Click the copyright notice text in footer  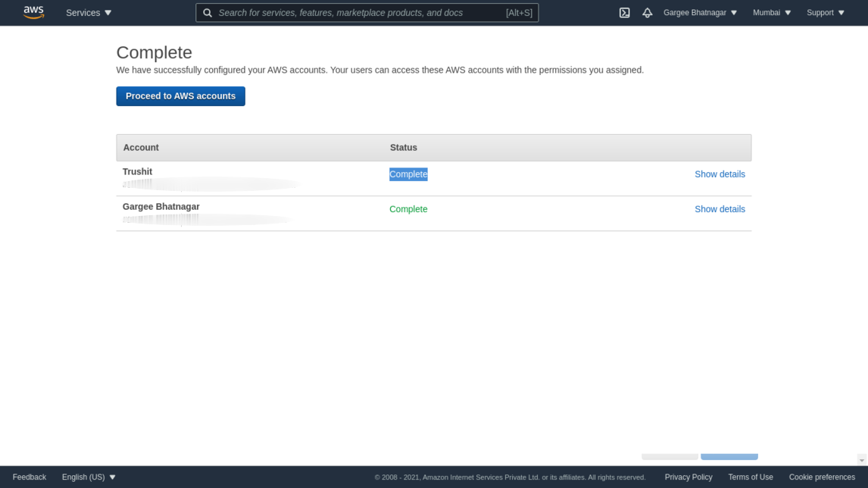[x=510, y=477]
